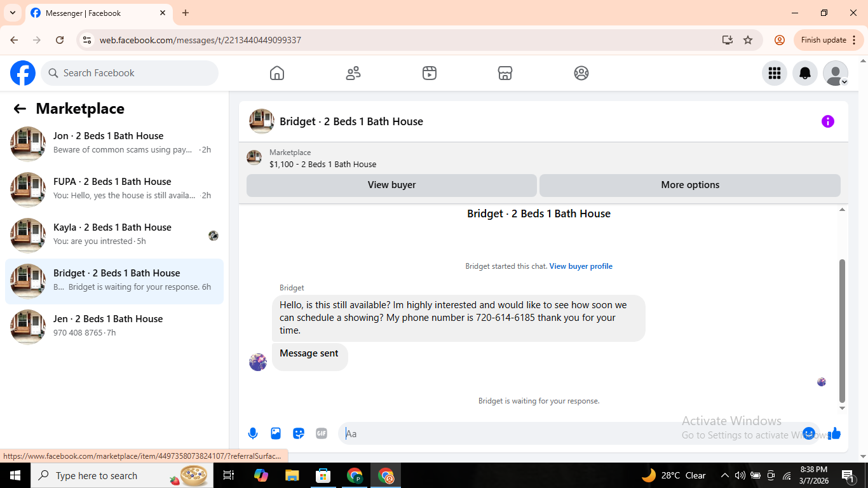868x488 pixels.
Task: Click the chat conversation scrollbar
Action: (843, 330)
